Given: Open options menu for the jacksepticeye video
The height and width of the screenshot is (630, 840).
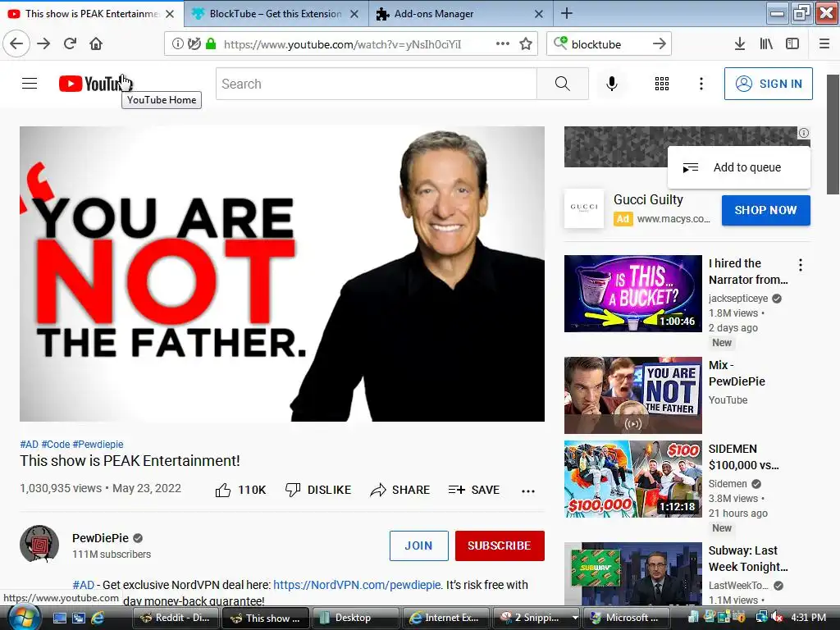Looking at the screenshot, I should 801,265.
